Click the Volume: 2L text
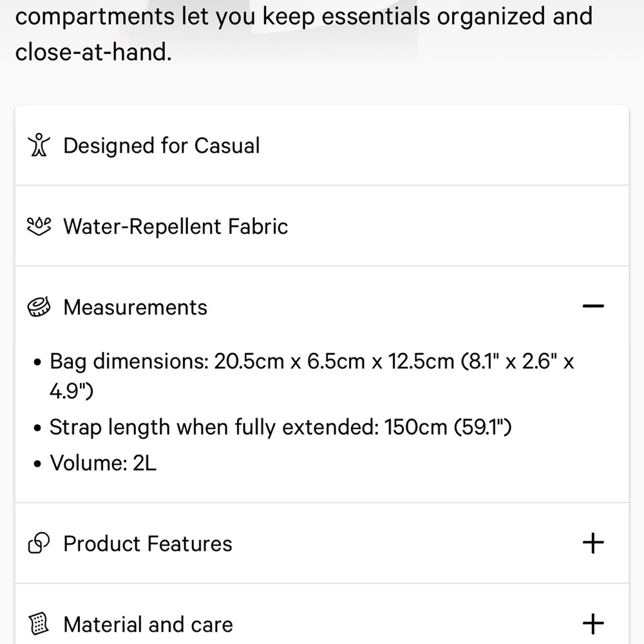Viewport: 644px width, 644px height. 103,462
